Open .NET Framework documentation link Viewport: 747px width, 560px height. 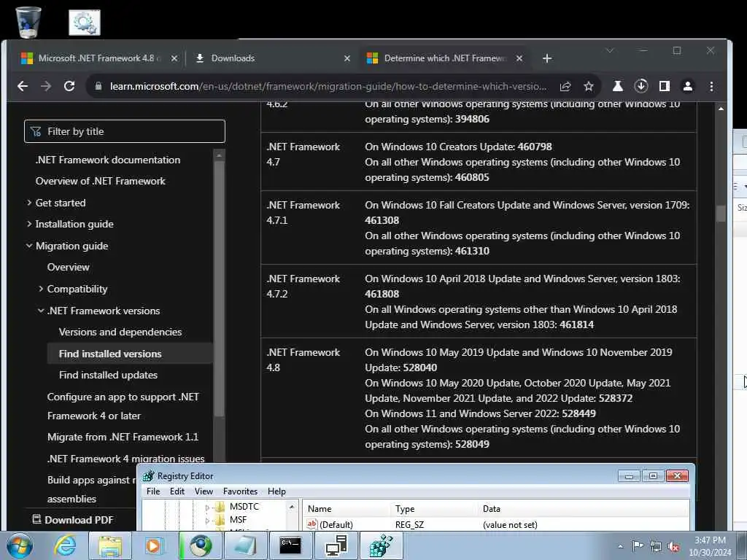click(108, 160)
